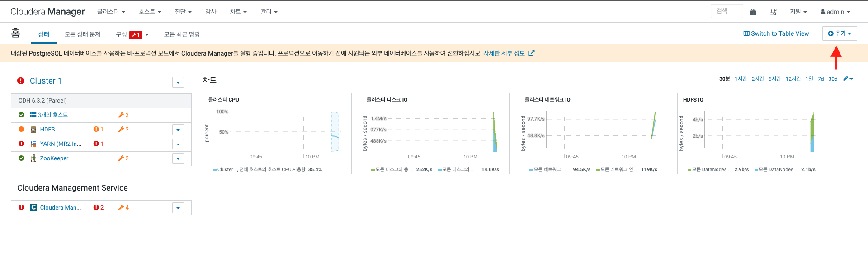Select the 30d time range

(833, 79)
